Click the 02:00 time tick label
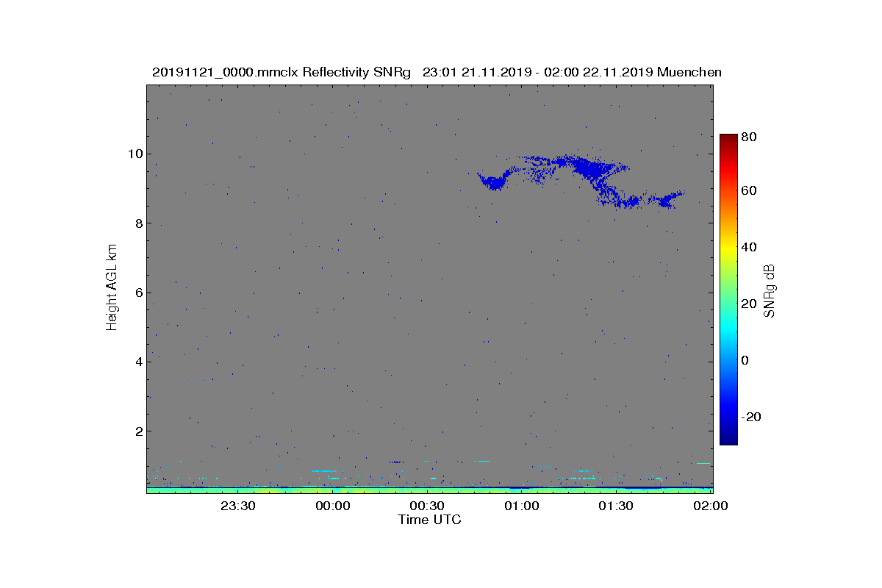 pos(710,506)
